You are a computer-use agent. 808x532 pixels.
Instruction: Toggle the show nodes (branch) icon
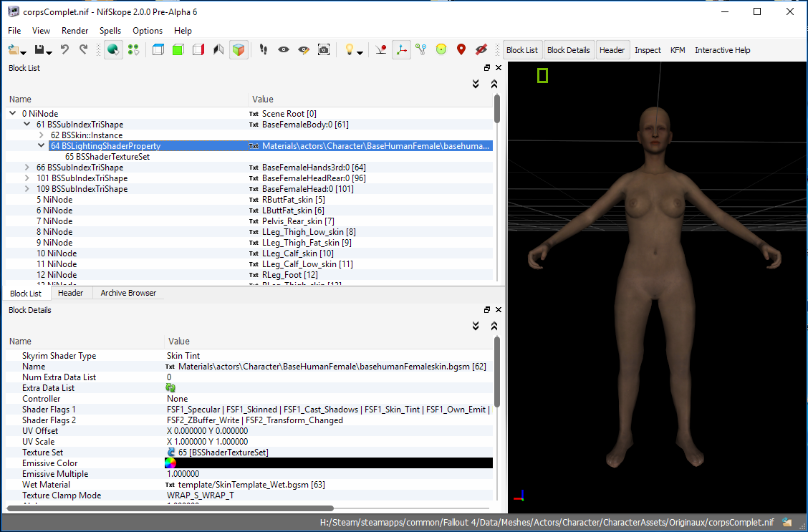[x=421, y=50]
